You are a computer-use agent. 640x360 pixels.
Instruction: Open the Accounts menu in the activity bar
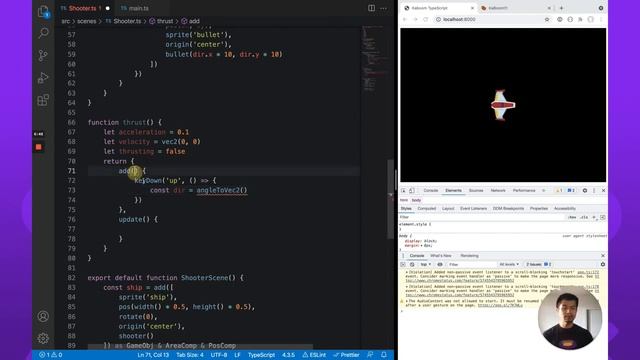coord(43,316)
